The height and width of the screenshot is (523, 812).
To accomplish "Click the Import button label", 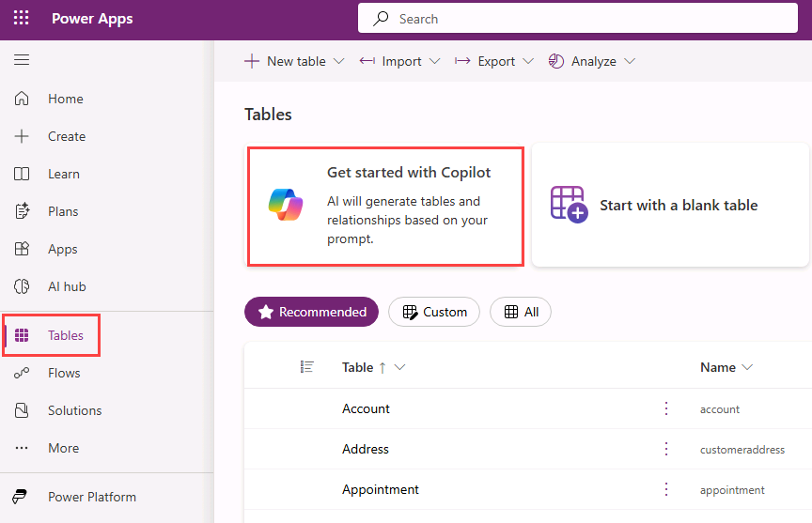I will [401, 62].
